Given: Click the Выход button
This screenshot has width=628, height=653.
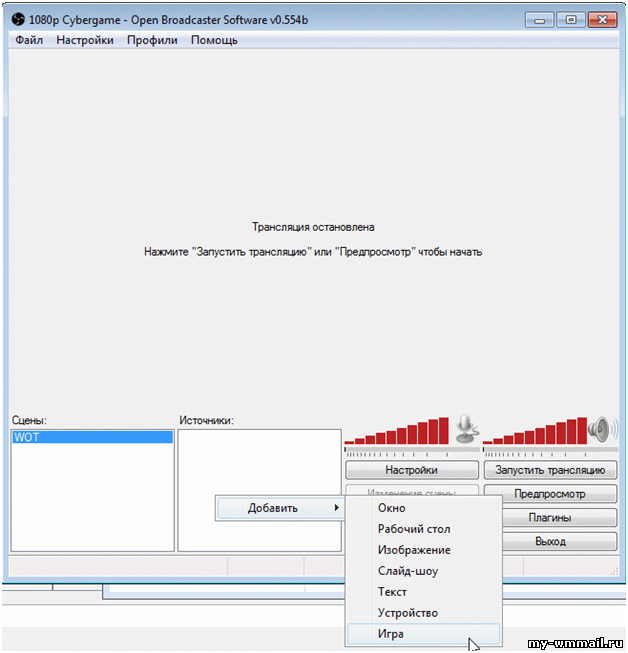Looking at the screenshot, I should pos(559,541).
